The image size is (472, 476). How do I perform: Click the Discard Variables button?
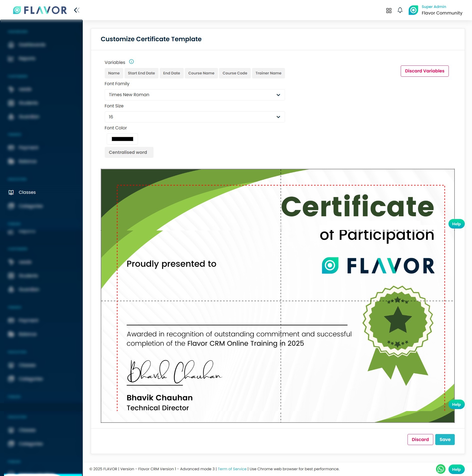click(424, 71)
